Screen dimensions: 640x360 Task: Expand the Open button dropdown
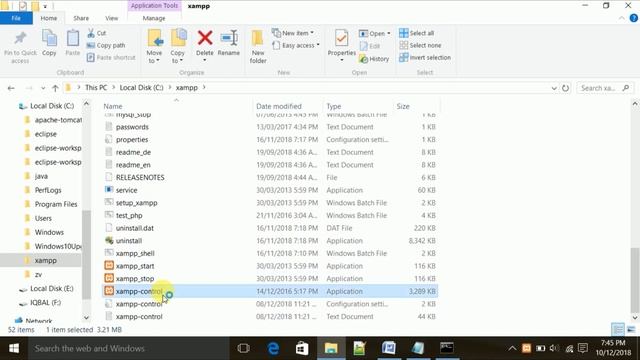click(x=389, y=33)
